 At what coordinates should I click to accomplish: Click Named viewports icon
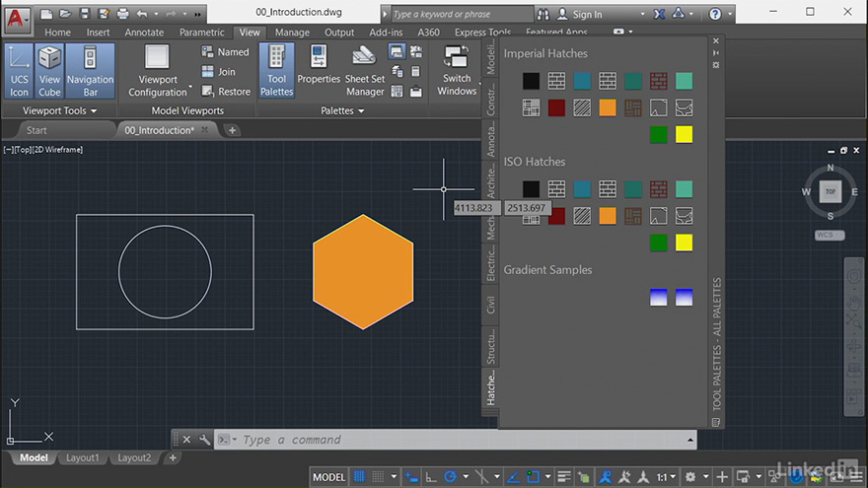(x=207, y=51)
